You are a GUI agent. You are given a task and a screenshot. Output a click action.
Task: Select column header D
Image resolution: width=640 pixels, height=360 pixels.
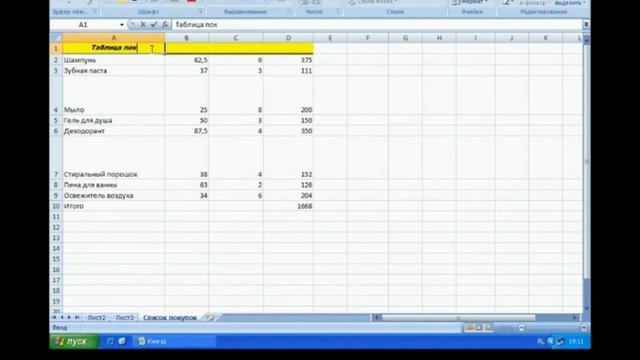(289, 38)
